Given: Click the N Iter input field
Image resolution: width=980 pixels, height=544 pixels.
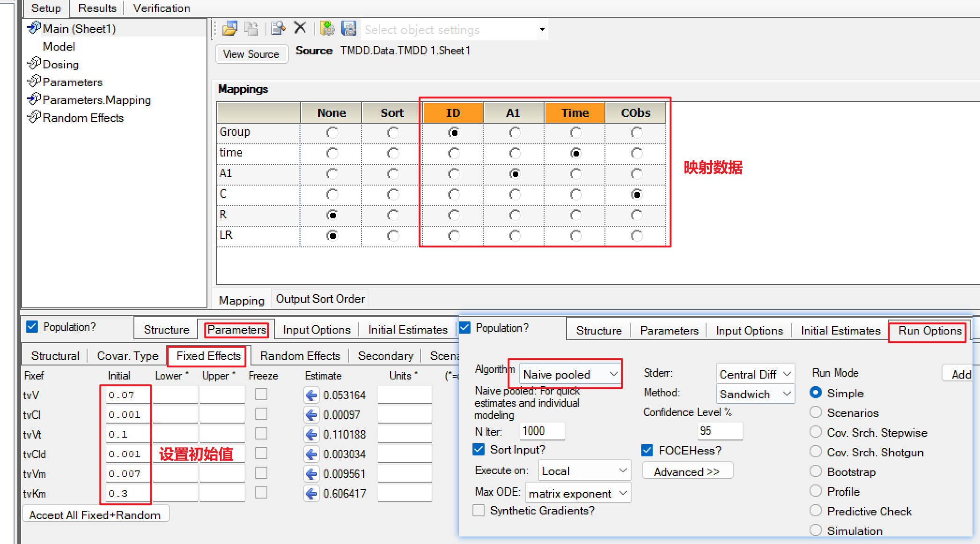Looking at the screenshot, I should point(542,431).
